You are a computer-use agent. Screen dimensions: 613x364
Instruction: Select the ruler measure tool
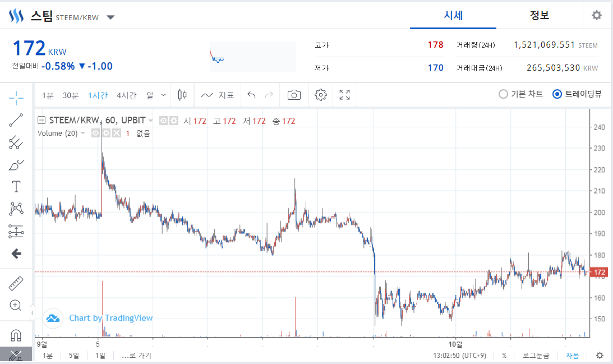click(16, 283)
